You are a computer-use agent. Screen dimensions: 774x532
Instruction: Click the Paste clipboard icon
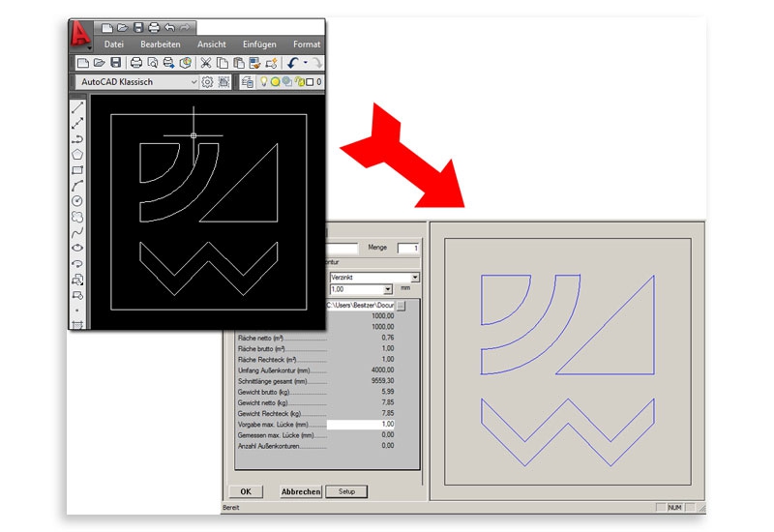[239, 63]
